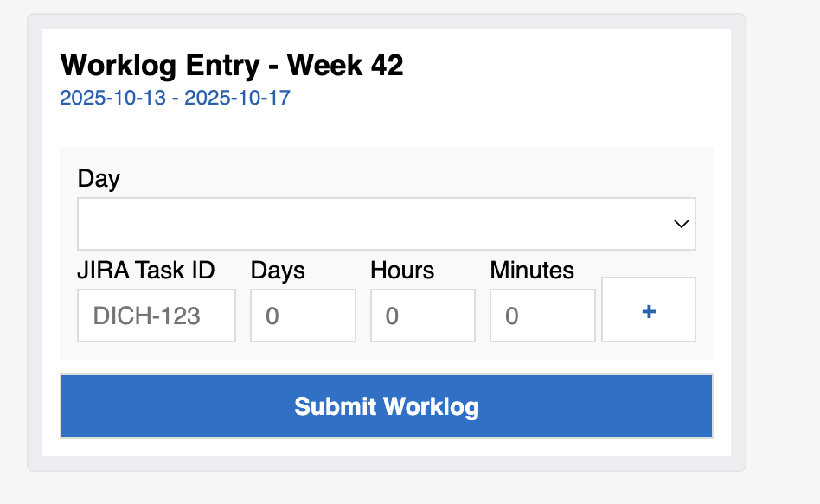Click the "Hours" label text
This screenshot has width=820, height=504.
click(x=402, y=271)
